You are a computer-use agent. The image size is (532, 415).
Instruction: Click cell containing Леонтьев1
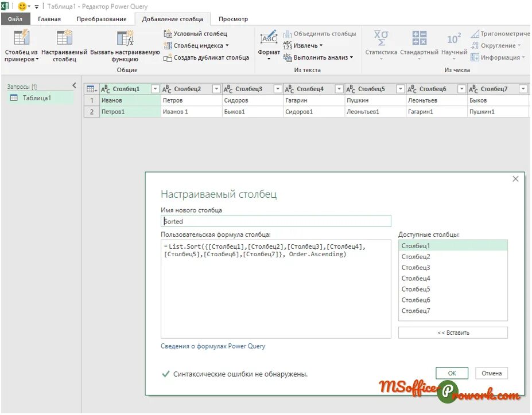375,112
